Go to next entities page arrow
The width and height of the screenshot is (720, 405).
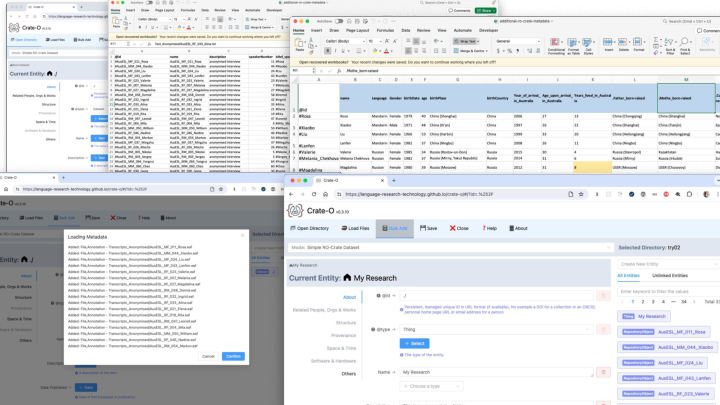click(x=694, y=302)
